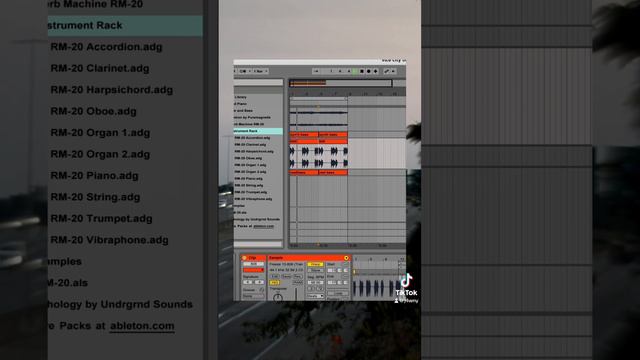Click the sample Edit button

tap(274, 276)
